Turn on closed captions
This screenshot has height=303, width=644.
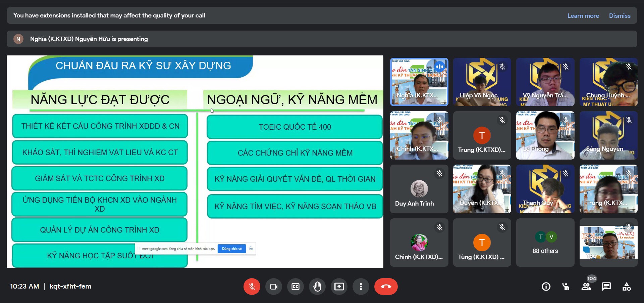[x=296, y=287]
